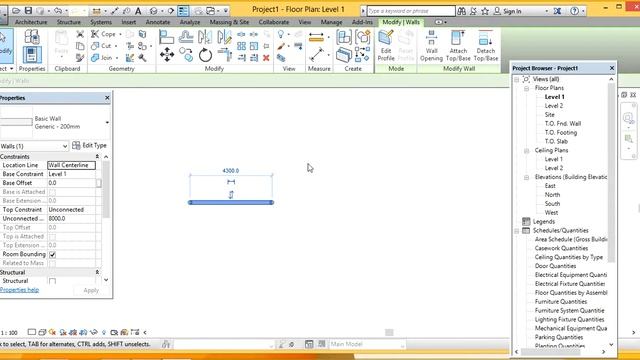Open Level 2 under Floor Plans
Screen dimensions: 640x360
click(554, 106)
